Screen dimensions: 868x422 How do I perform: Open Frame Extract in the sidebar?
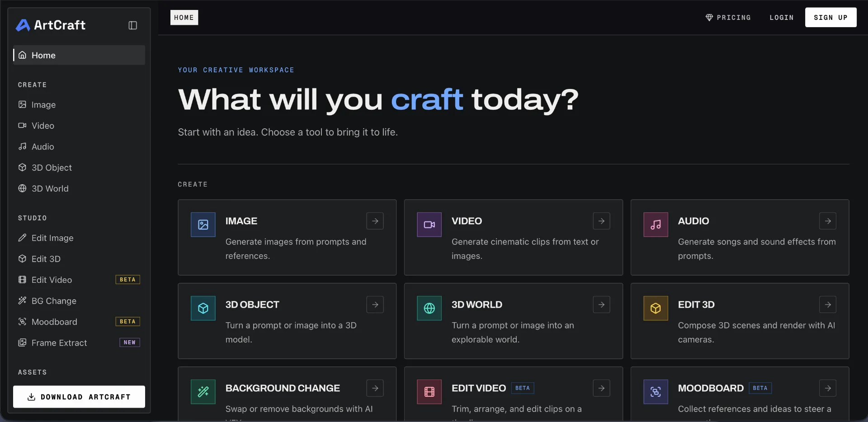point(79,343)
